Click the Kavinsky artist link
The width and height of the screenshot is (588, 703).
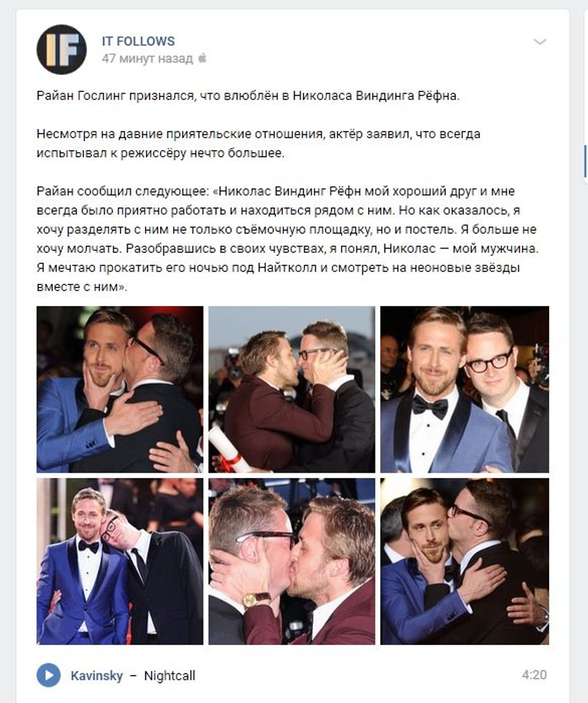(x=96, y=676)
